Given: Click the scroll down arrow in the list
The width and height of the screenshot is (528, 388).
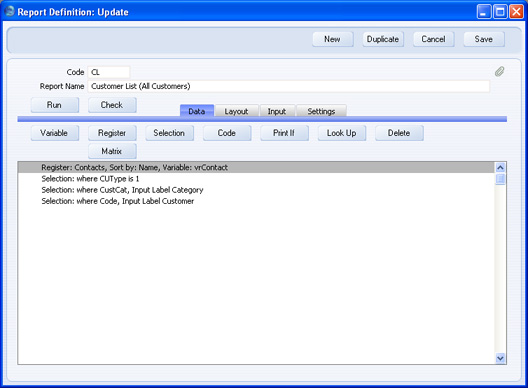Looking at the screenshot, I should pos(500,358).
